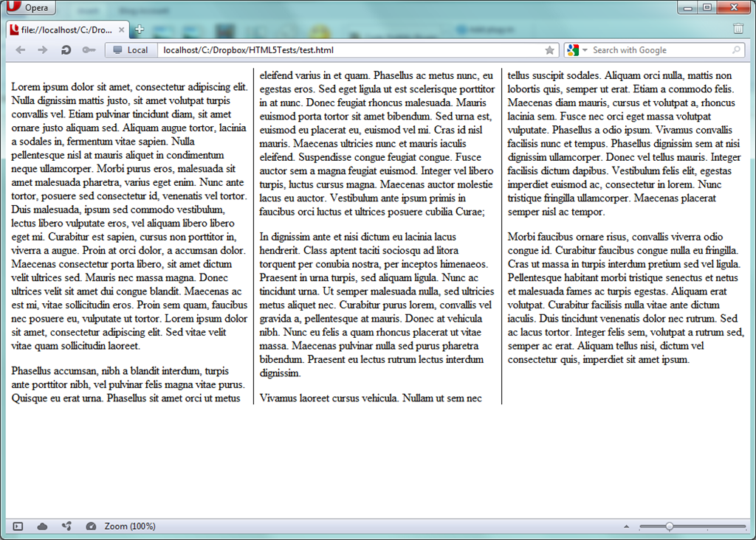The height and width of the screenshot is (540, 756).
Task: Close the current file tab
Action: coord(120,30)
